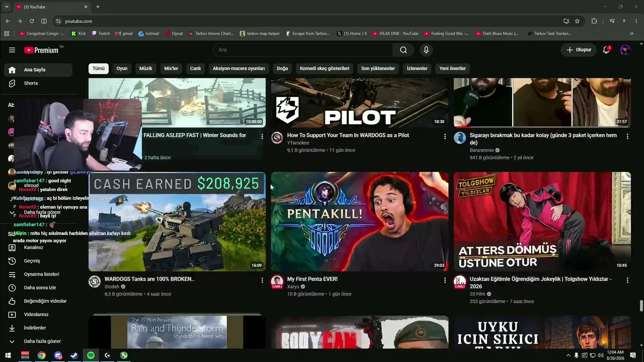Play the PENTAKILL video thumbnail
Image resolution: width=644 pixels, height=362 pixels.
360,222
